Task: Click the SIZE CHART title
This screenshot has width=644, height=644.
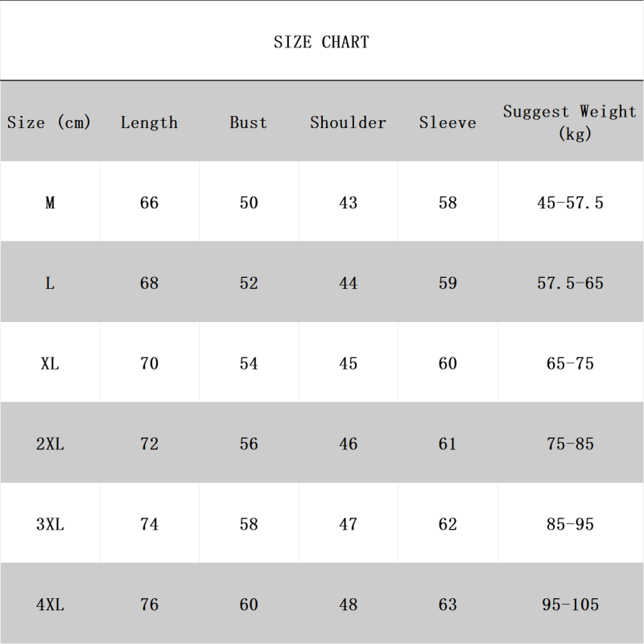Action: (x=321, y=42)
